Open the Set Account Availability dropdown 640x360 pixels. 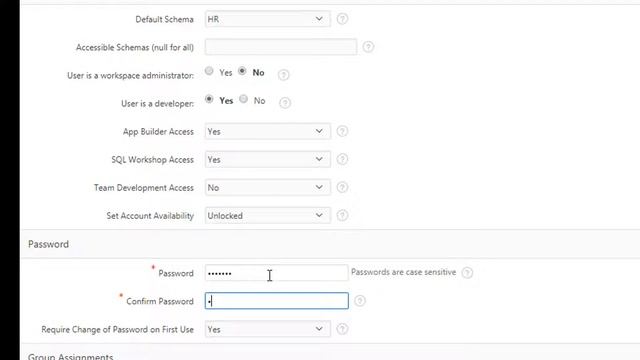pyautogui.click(x=267, y=216)
